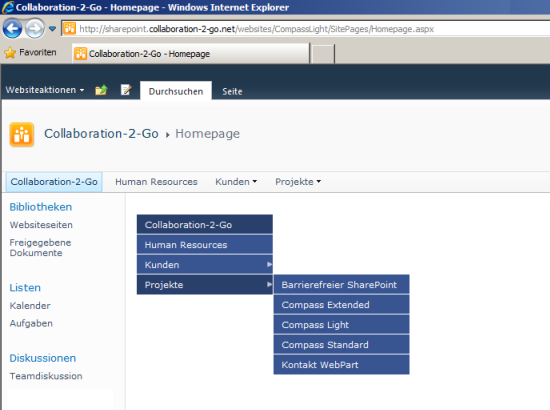Open the Diskussionen heading link
This screenshot has width=550, height=410.
click(42, 358)
